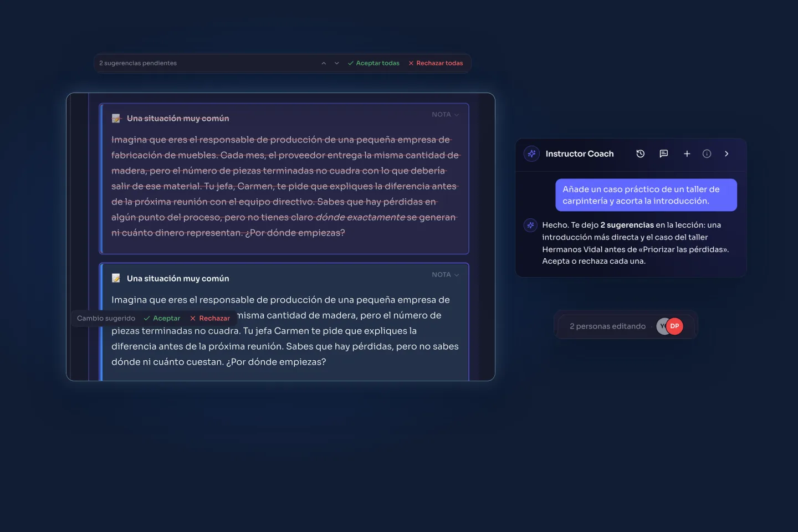The image size is (798, 532).
Task: Start a new Instructor Coach chat
Action: pyautogui.click(x=687, y=154)
